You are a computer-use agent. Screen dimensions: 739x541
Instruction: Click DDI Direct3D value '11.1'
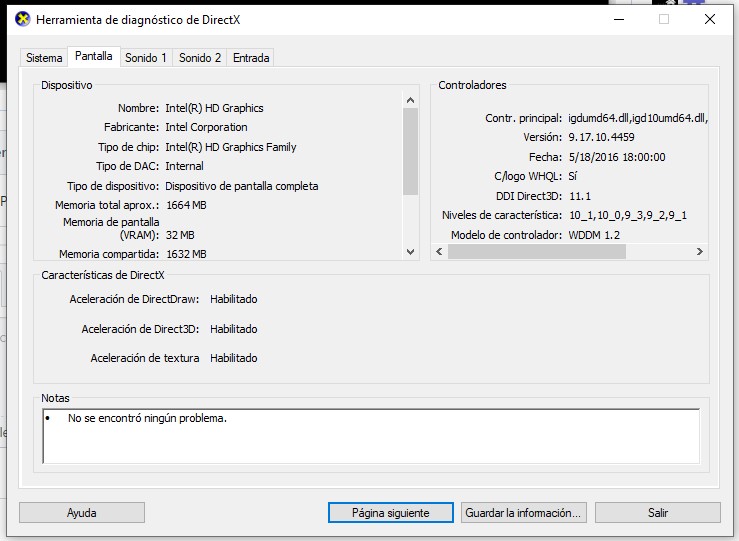tap(580, 196)
